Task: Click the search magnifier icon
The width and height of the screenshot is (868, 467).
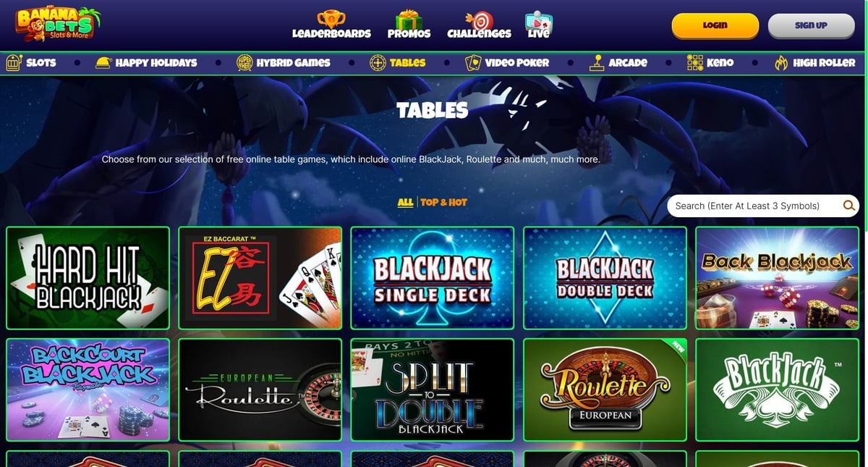Action: click(x=849, y=206)
